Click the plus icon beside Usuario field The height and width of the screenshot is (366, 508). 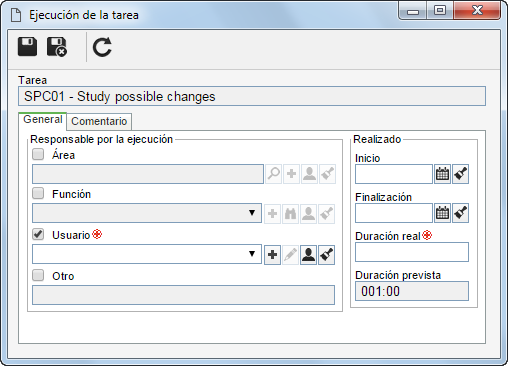pos(272,255)
